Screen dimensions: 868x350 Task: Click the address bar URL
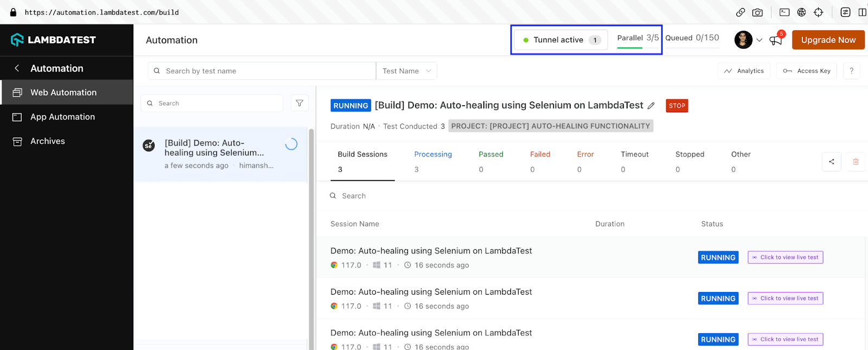101,12
